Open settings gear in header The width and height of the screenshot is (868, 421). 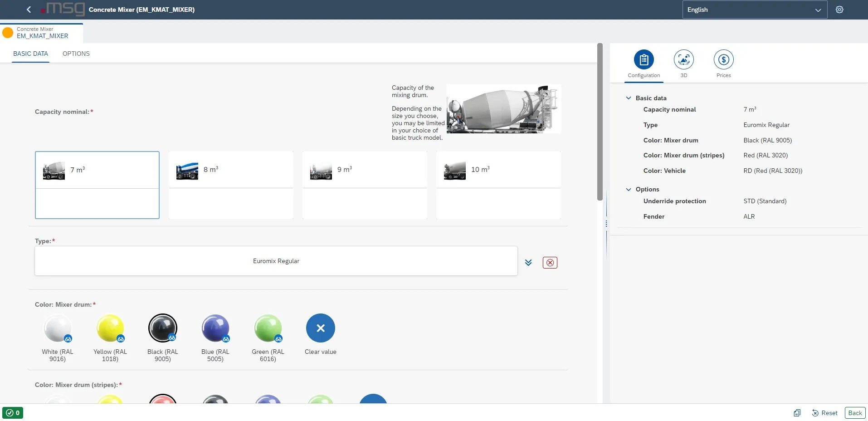[x=839, y=10]
